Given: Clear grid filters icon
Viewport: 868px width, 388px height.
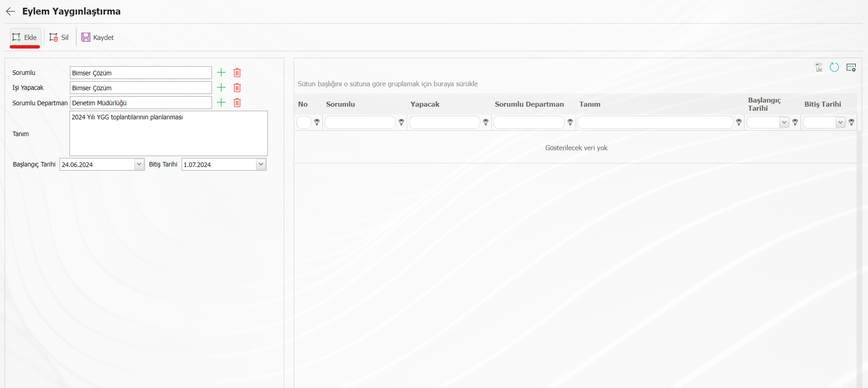Looking at the screenshot, I should (x=819, y=68).
